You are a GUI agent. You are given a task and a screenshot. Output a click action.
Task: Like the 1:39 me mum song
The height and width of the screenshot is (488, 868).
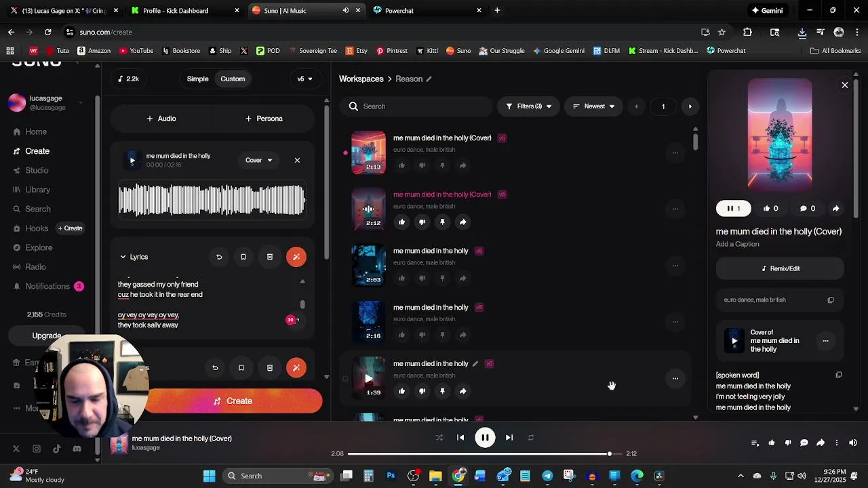[x=401, y=391]
